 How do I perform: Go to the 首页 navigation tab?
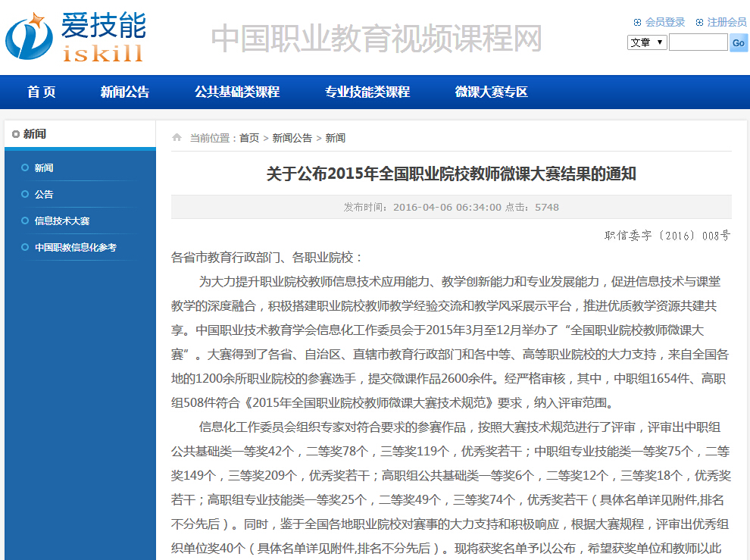pyautogui.click(x=42, y=92)
